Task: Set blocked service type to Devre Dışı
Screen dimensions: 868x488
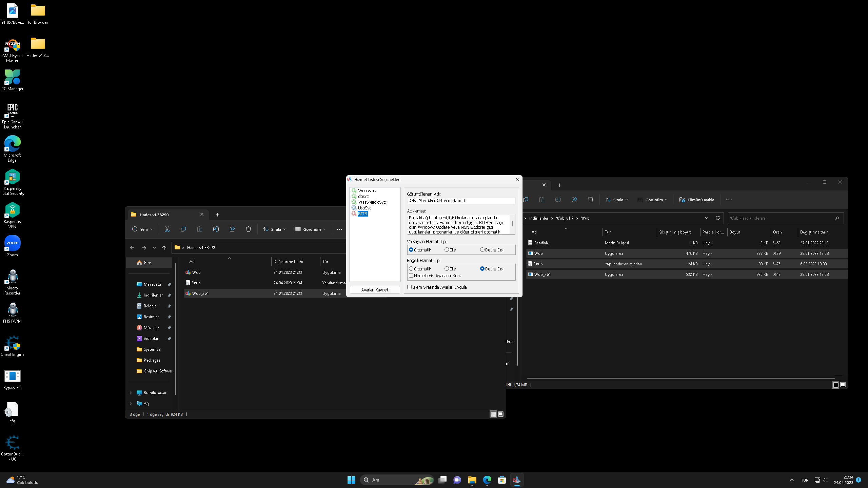Action: [x=492, y=269]
